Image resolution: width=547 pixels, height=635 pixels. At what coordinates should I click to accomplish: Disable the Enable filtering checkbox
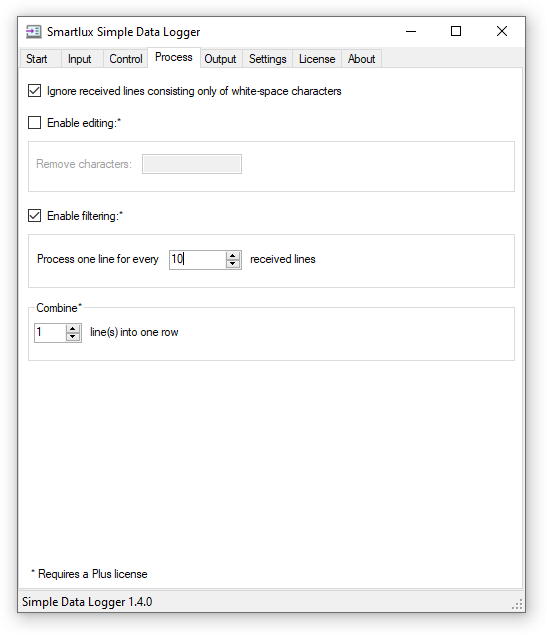(34, 215)
